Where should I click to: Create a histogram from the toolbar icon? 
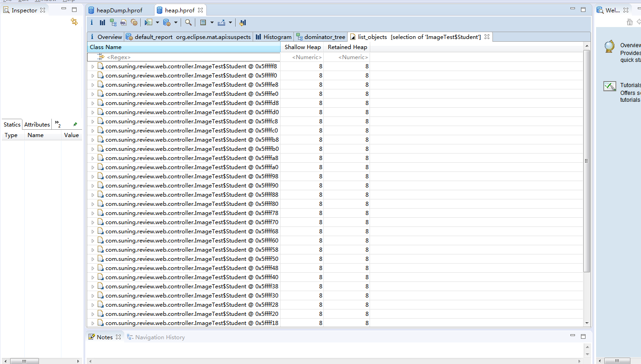click(x=102, y=22)
